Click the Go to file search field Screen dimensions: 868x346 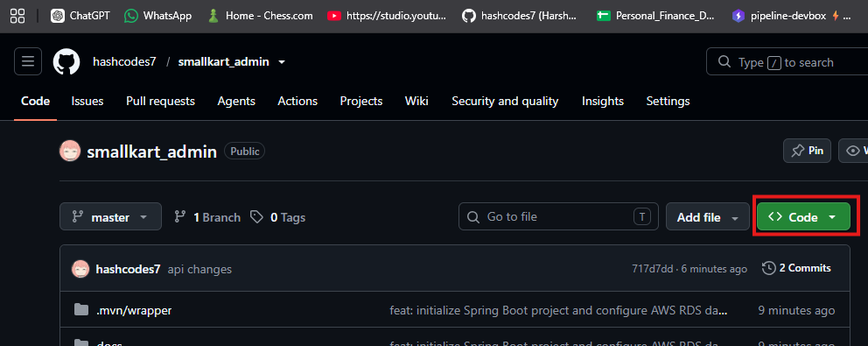coord(558,216)
